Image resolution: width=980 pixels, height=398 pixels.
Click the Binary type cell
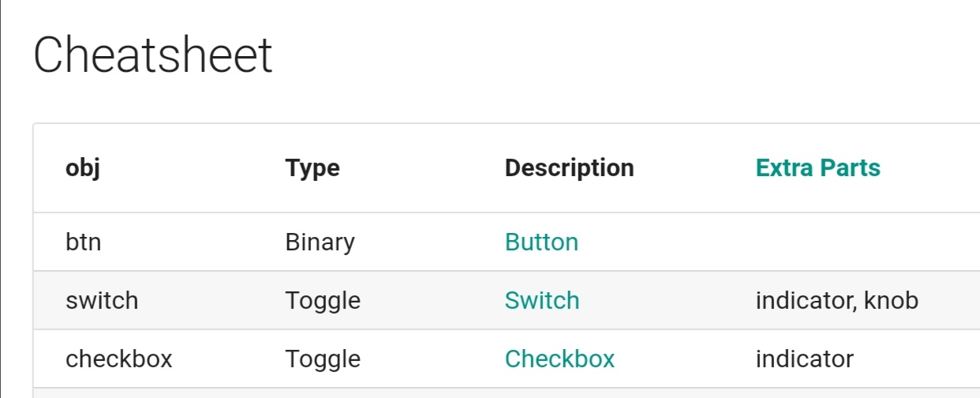[x=320, y=242]
